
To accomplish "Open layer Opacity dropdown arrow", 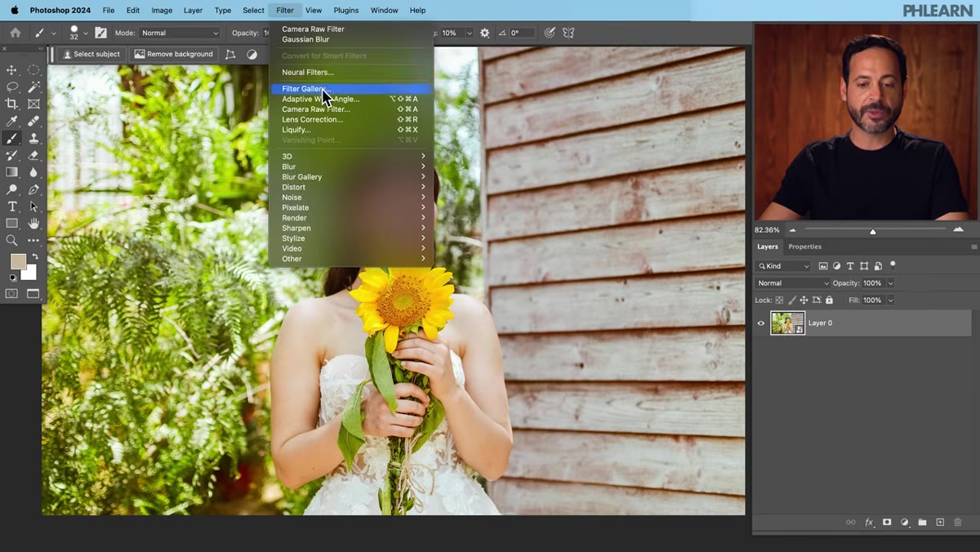I will pos(890,283).
